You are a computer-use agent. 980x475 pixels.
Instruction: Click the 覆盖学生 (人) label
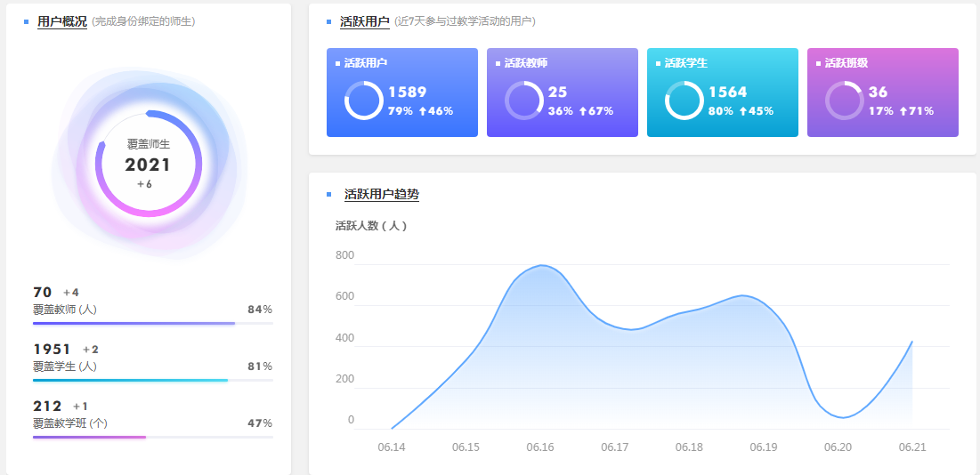[64, 366]
